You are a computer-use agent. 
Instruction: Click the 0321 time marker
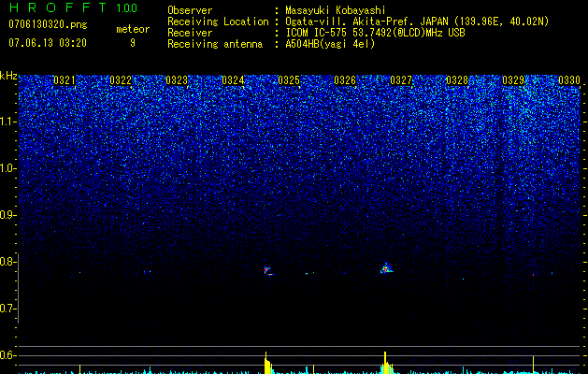pyautogui.click(x=65, y=80)
